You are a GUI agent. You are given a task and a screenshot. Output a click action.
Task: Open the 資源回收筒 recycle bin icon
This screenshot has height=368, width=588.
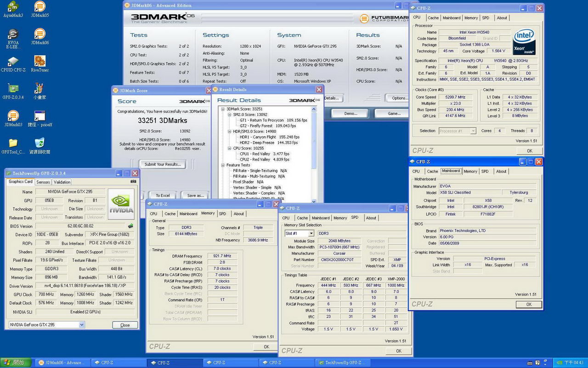pyautogui.click(x=40, y=146)
